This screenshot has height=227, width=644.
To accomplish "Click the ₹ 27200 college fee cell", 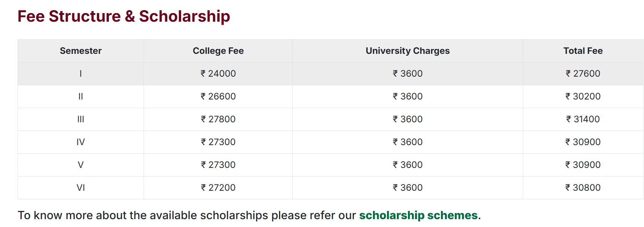I will pyautogui.click(x=218, y=188).
